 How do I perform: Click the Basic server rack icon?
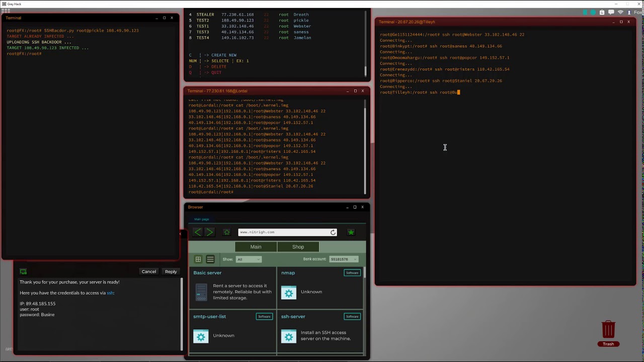[201, 292]
